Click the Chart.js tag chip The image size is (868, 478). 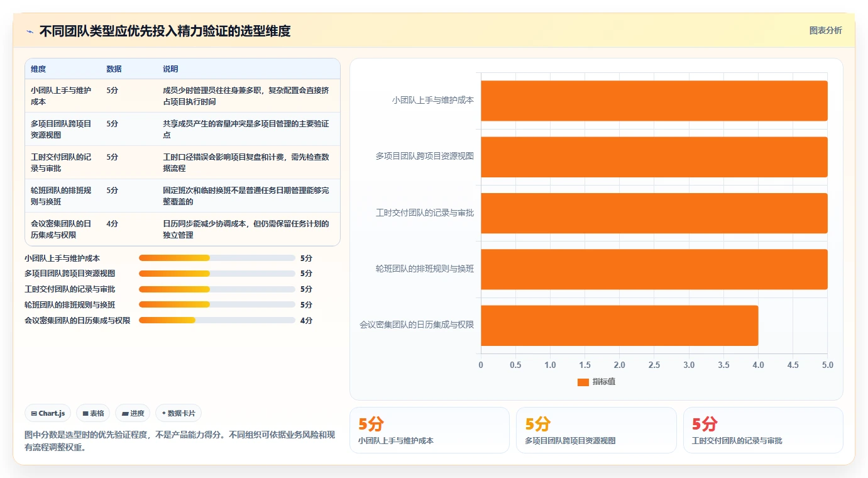[48, 413]
